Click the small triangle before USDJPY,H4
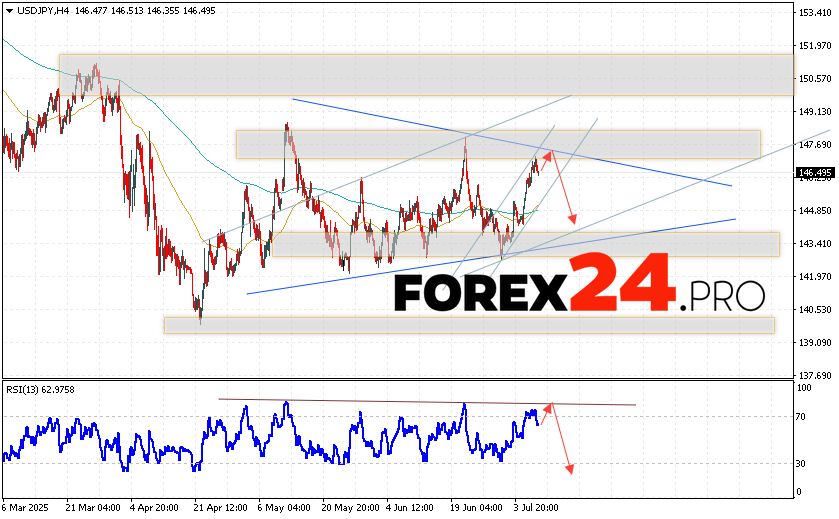Viewport: 839px width, 519px height. click(7, 9)
